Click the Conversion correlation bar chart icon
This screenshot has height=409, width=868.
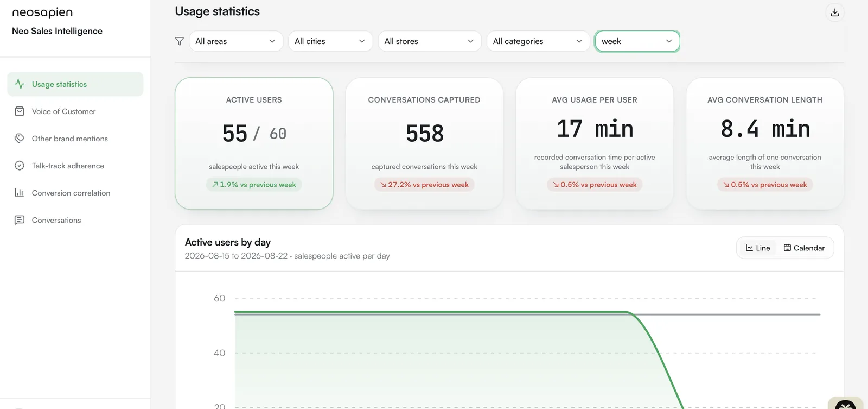click(x=20, y=193)
